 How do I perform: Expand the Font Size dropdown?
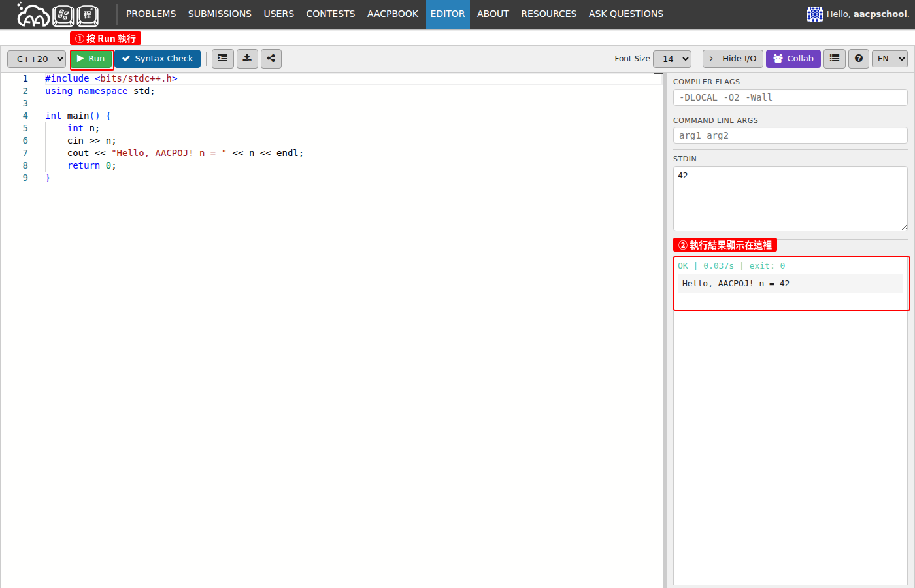(672, 59)
